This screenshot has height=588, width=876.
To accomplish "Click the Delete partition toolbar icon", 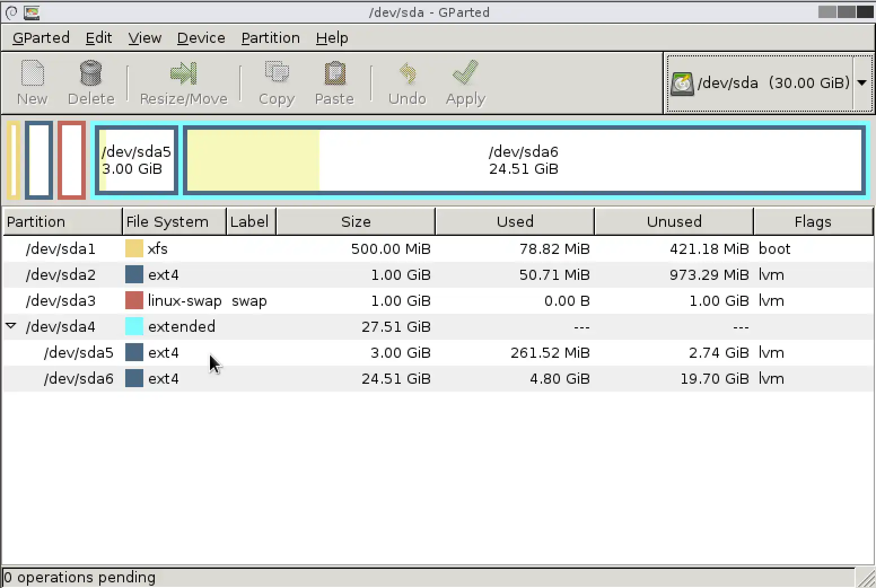I will (x=90, y=73).
